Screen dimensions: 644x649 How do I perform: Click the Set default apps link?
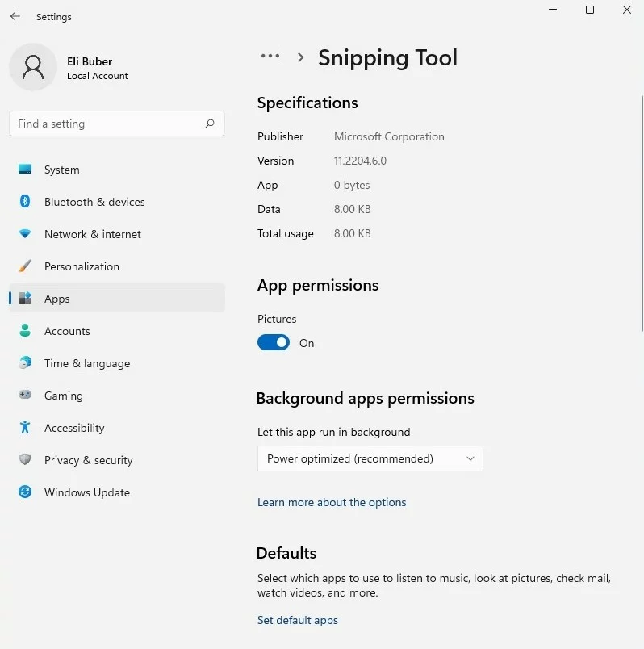coord(298,620)
